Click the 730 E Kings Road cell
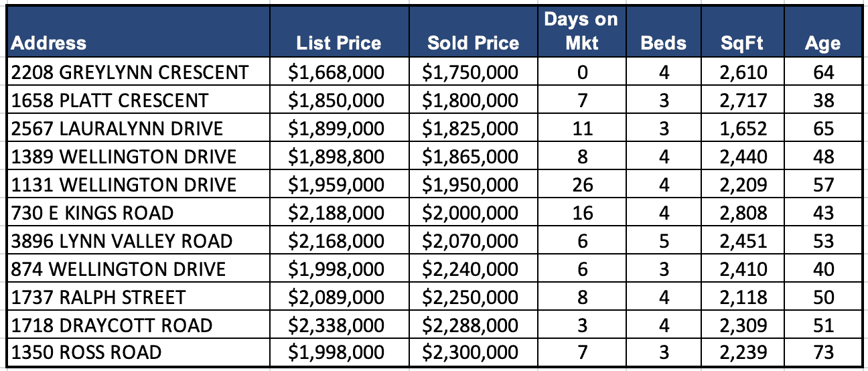The image size is (868, 371). pos(92,213)
